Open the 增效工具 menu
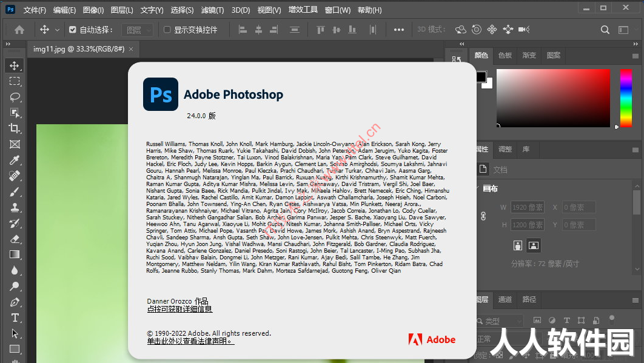The height and width of the screenshot is (363, 644). tap(303, 10)
